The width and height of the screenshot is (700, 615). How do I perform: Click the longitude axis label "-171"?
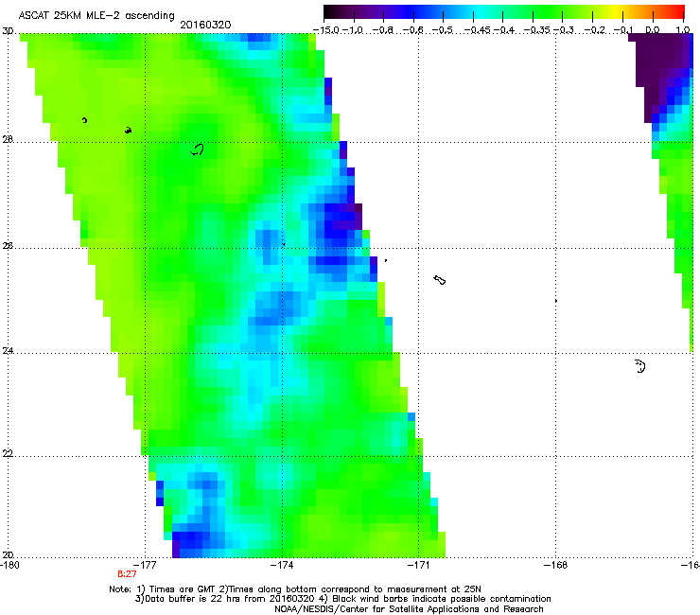point(419,565)
